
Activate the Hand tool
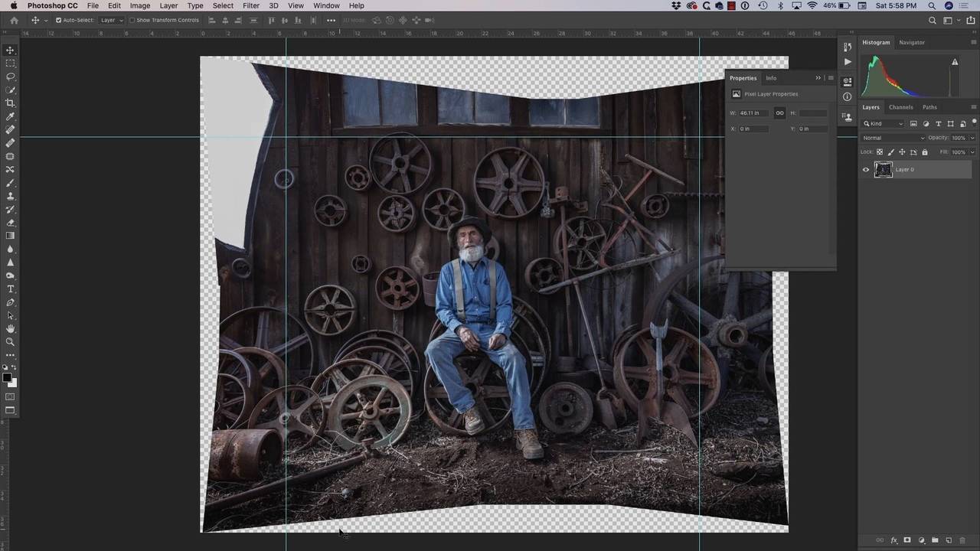[x=11, y=328]
